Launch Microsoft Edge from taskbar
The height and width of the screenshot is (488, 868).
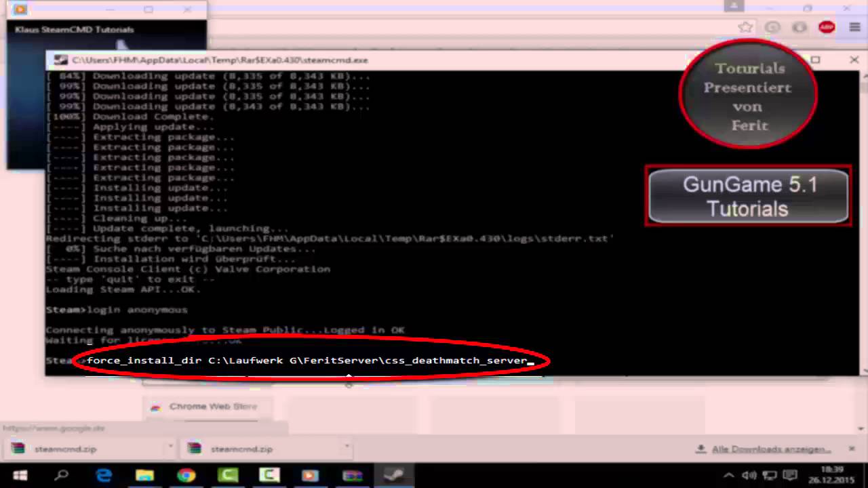(x=104, y=475)
